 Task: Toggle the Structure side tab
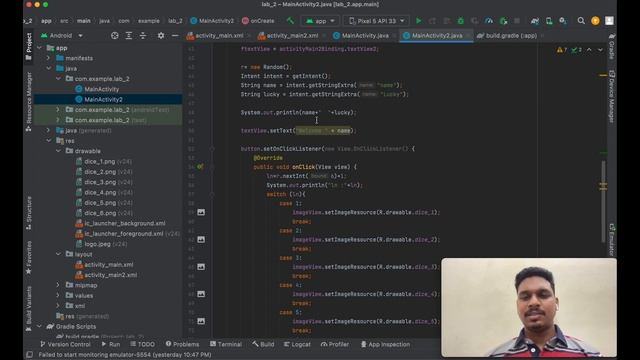[x=29, y=213]
